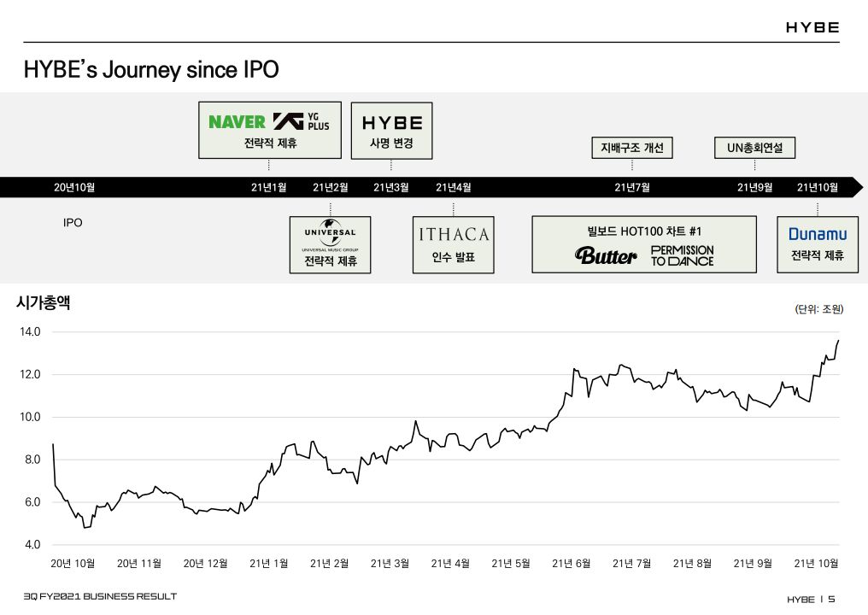Click the HYBE | 5 page number footer
This screenshot has width=868, height=615.
coord(811,600)
